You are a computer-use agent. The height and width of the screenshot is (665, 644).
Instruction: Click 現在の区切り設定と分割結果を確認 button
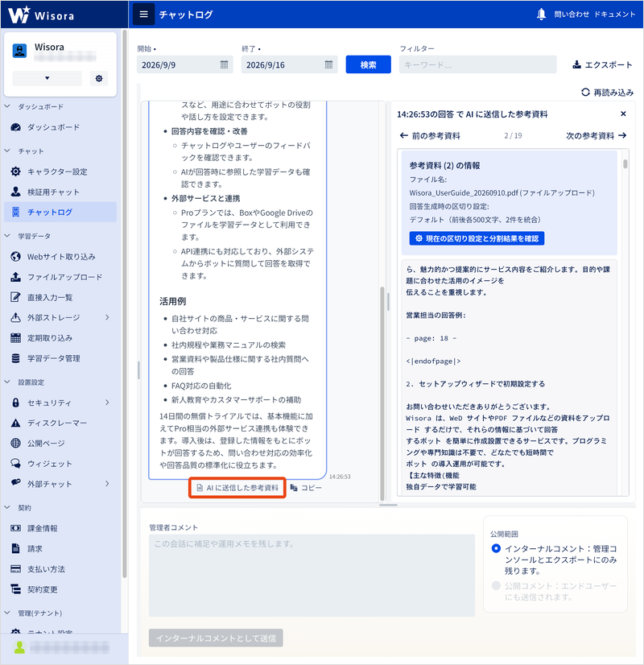point(477,238)
